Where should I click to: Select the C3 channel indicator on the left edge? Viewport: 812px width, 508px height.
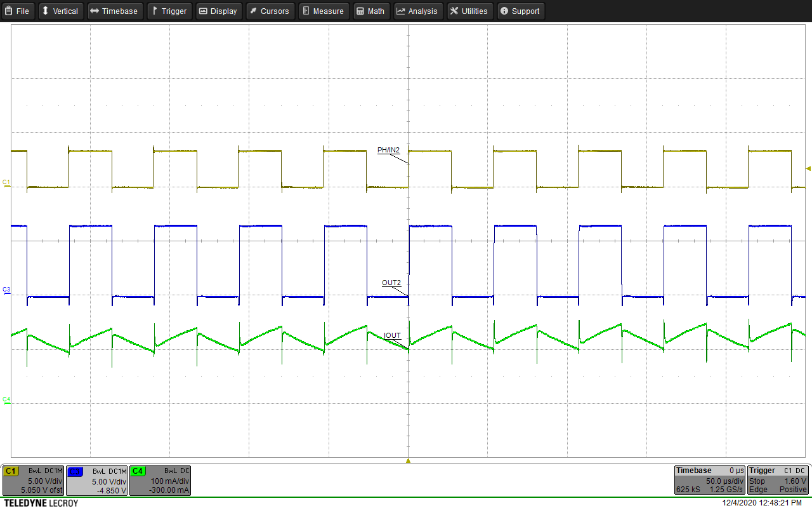5,289
